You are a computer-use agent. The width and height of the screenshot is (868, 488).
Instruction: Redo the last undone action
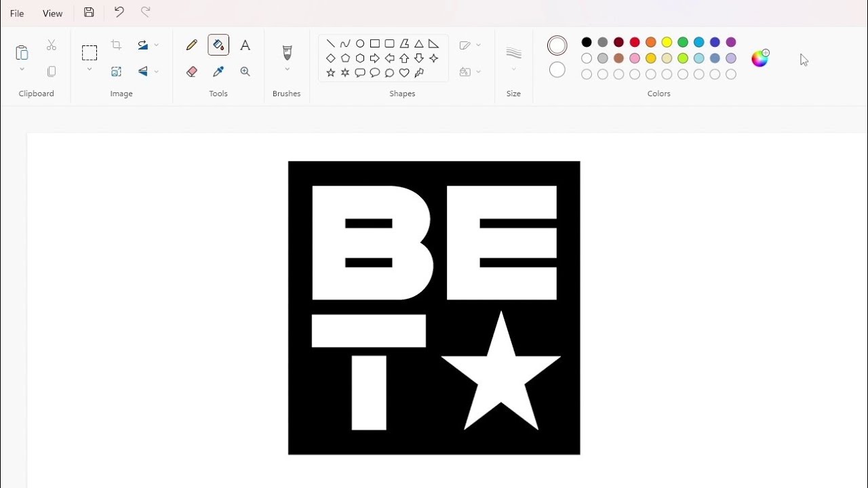[145, 12]
